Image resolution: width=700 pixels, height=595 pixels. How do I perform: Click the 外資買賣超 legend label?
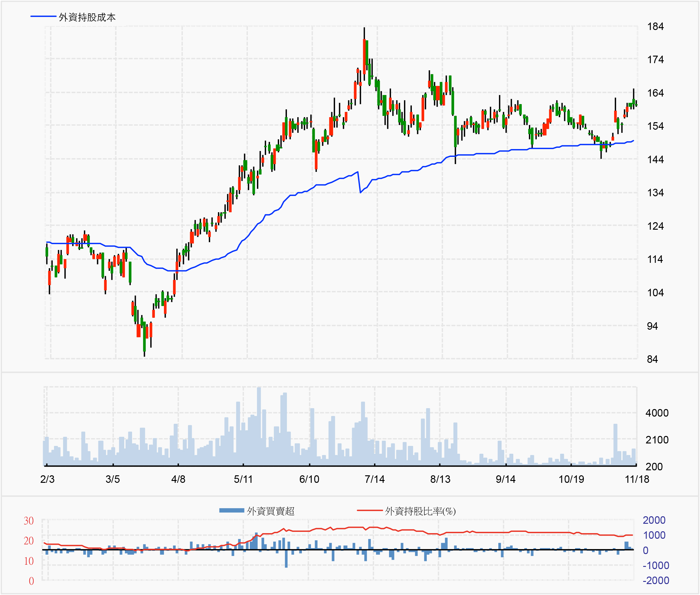[270, 511]
